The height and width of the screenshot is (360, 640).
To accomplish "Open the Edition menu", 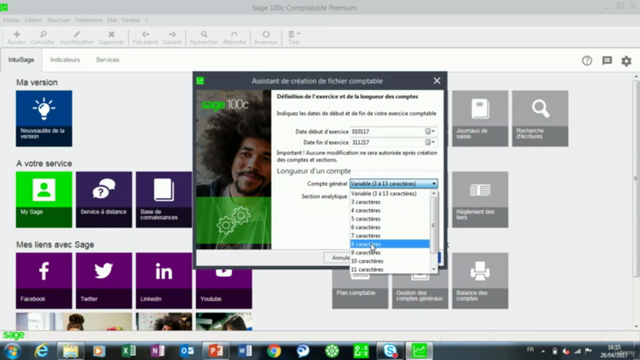I will [x=33, y=20].
